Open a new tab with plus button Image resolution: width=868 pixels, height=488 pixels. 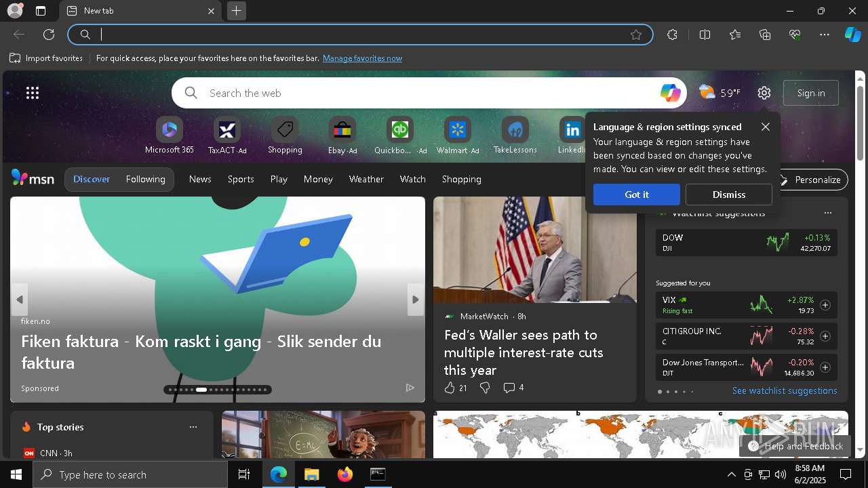click(x=236, y=11)
